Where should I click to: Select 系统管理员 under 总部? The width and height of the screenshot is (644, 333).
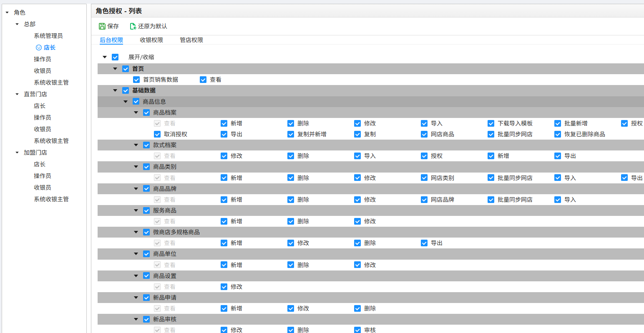(48, 36)
